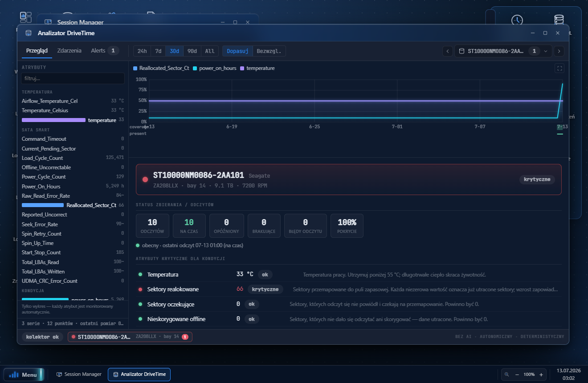588x383 pixels.
Task: Select the Power_On_Hours attribute
Action: 73,187
